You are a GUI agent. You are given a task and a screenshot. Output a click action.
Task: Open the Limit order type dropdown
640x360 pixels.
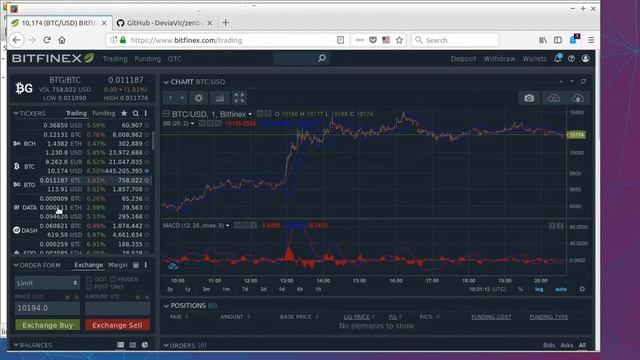47,283
